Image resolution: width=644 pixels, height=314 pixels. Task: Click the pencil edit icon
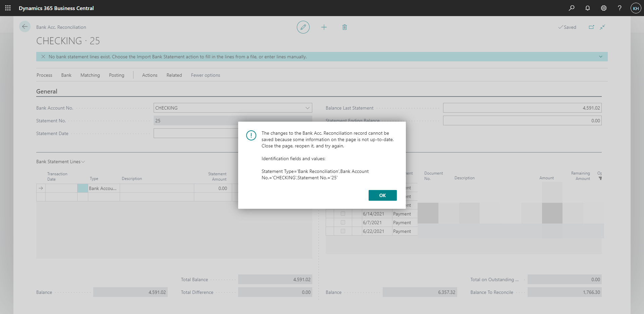[303, 27]
